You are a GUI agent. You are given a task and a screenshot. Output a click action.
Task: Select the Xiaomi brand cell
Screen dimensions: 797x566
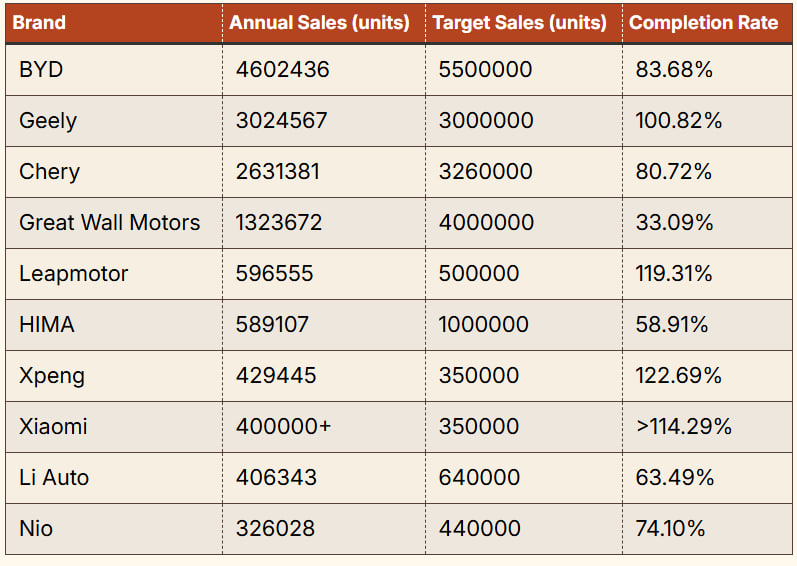tap(53, 427)
